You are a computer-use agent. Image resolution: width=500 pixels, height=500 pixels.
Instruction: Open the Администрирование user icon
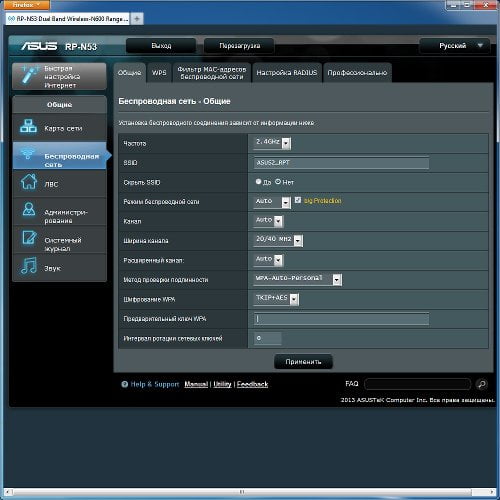[29, 209]
